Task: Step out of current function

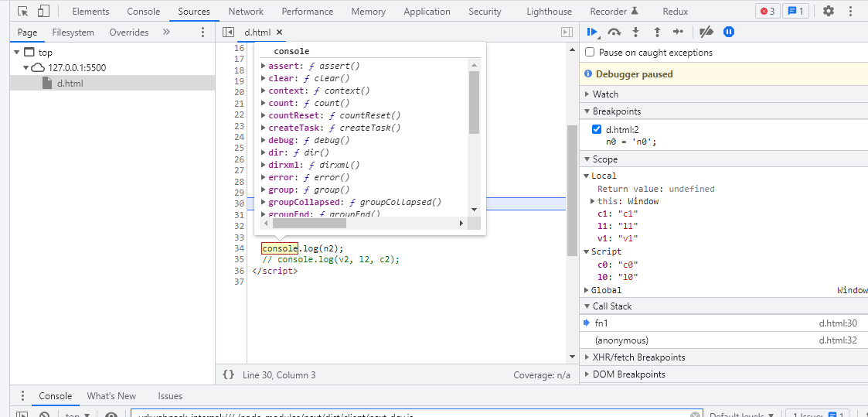Action: click(x=657, y=32)
